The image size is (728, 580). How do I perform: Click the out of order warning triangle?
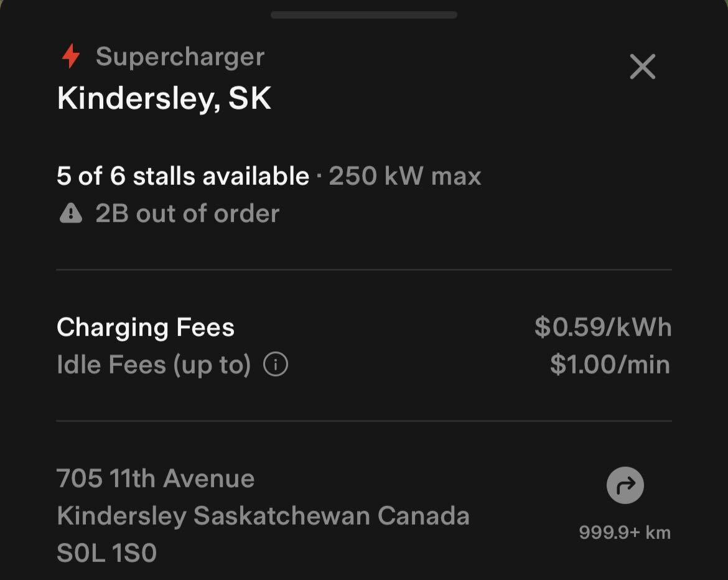(71, 214)
